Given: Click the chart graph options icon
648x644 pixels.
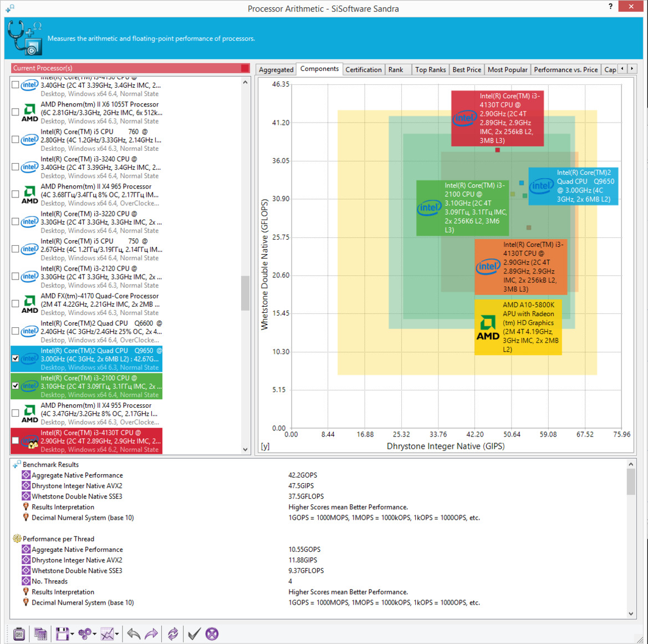Looking at the screenshot, I should pyautogui.click(x=107, y=633).
